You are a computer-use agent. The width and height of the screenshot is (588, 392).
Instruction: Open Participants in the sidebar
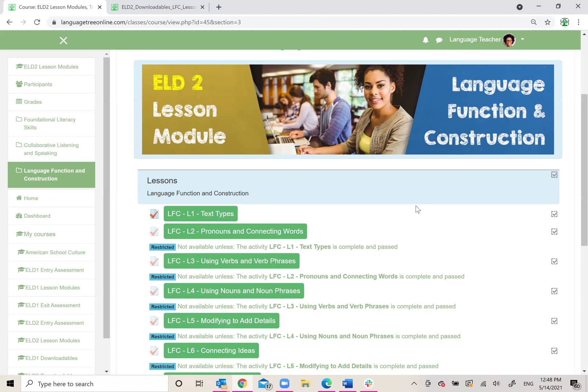[51, 84]
